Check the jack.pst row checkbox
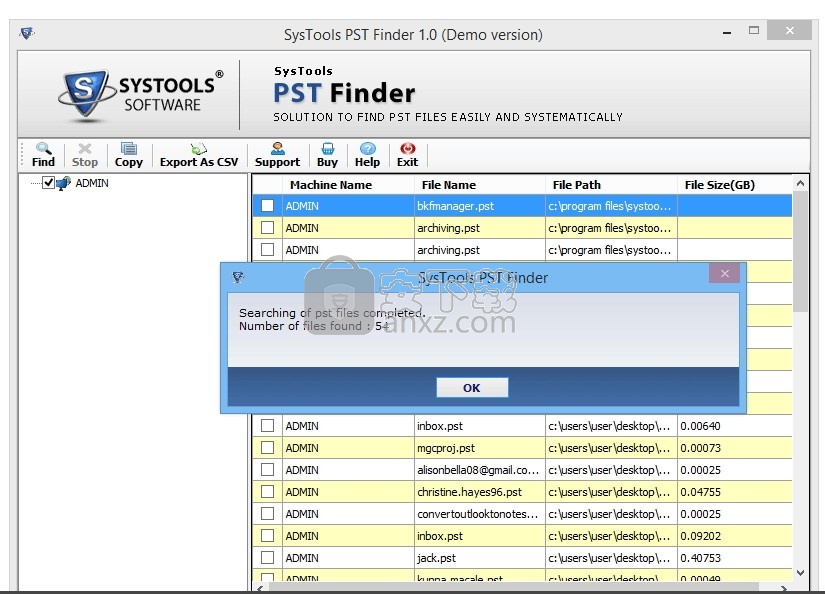The height and width of the screenshot is (594, 825). coord(267,558)
